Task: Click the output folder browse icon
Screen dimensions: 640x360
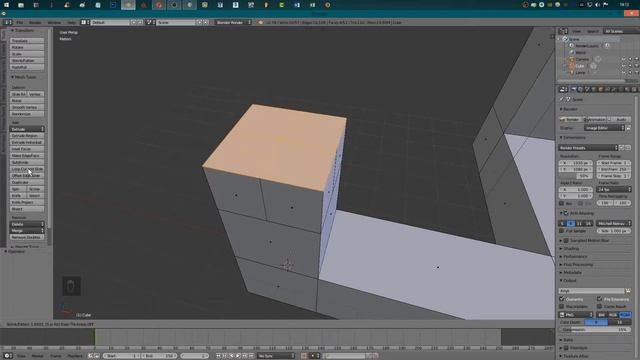Action: coord(628,291)
